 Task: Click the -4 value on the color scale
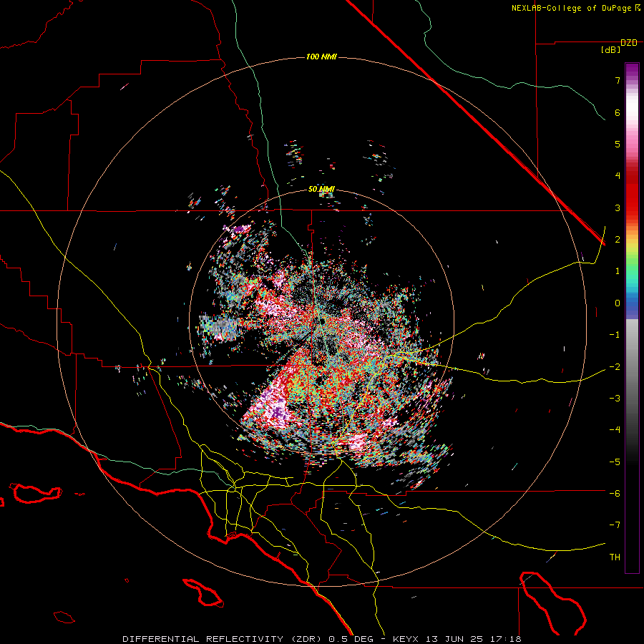pos(615,430)
